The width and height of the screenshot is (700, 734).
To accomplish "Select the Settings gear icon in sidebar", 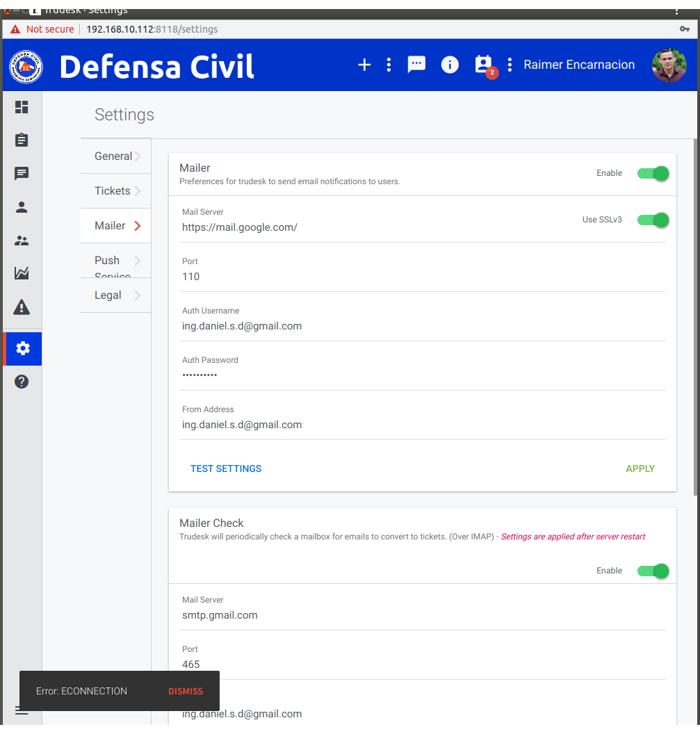I will [22, 349].
